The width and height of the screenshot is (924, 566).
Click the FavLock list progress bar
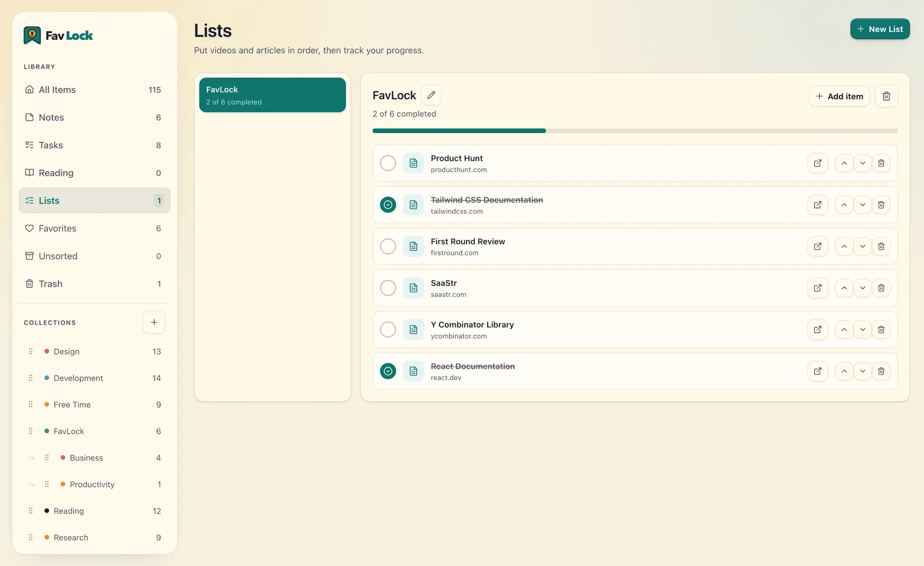point(635,131)
